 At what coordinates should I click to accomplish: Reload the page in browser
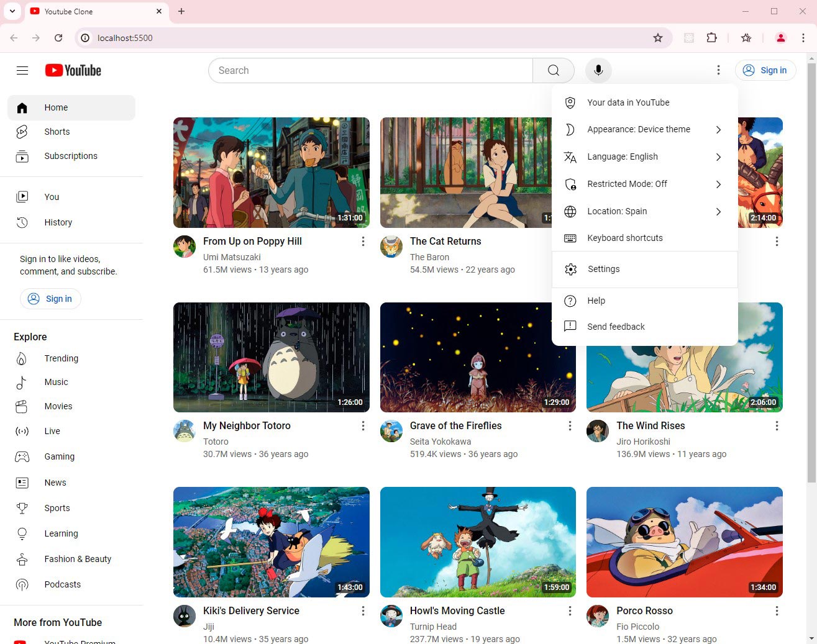[58, 38]
